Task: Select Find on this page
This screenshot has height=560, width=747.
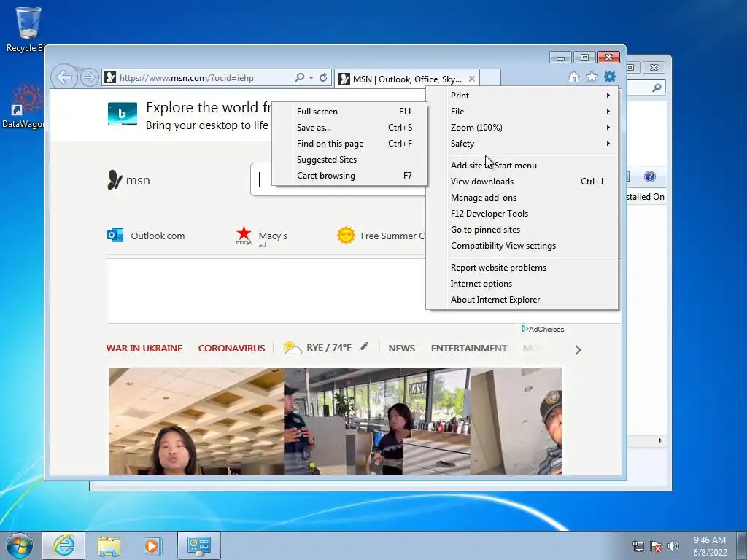Action: click(349, 144)
